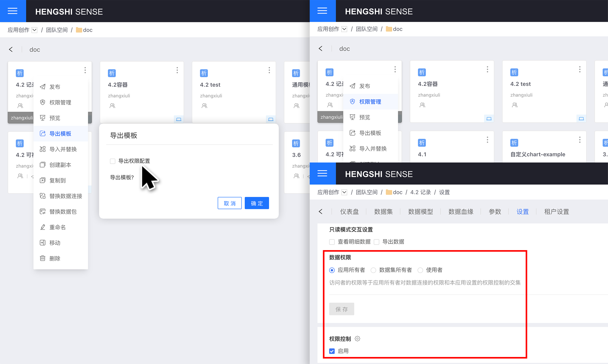Select the 应用所有者 radio button
This screenshot has height=364, width=608.
click(332, 270)
